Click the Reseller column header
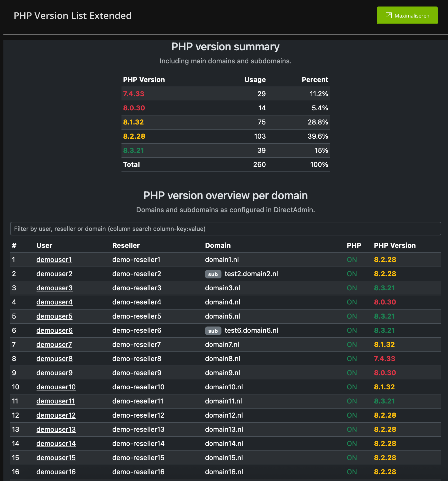Image resolution: width=448 pixels, height=481 pixels. click(x=126, y=245)
